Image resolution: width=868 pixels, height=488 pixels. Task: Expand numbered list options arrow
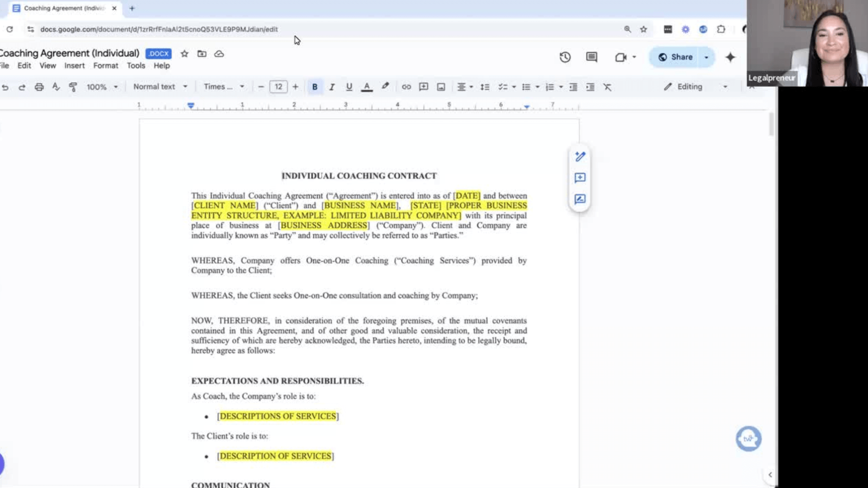click(561, 87)
